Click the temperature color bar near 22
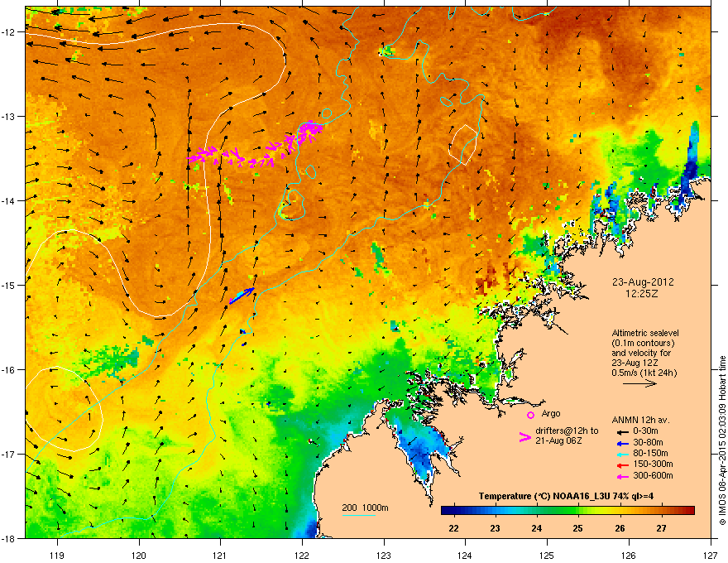728x563 pixels. point(454,511)
